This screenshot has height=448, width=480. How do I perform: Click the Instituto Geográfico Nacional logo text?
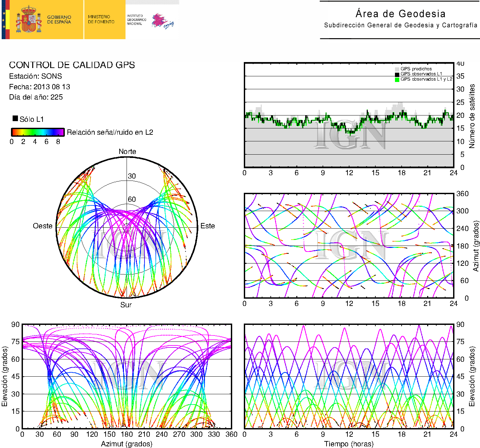136,20
